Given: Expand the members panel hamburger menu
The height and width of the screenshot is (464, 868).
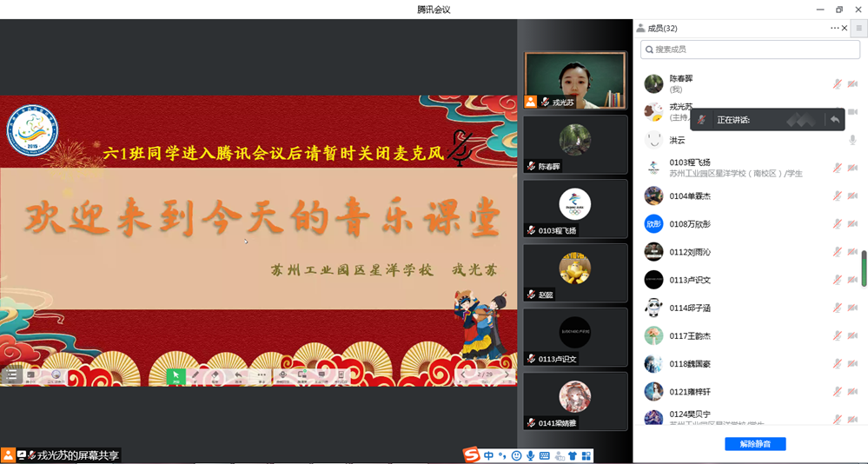Looking at the screenshot, I should click(858, 28).
